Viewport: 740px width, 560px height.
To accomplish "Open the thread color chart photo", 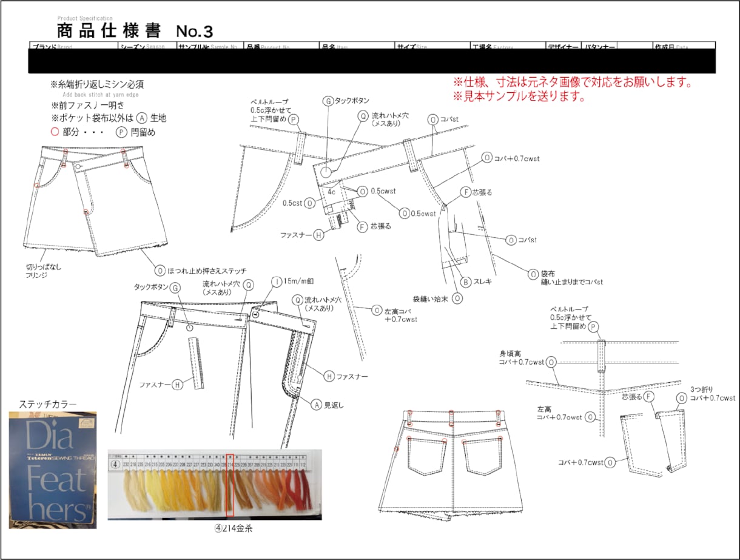I will pos(215,485).
